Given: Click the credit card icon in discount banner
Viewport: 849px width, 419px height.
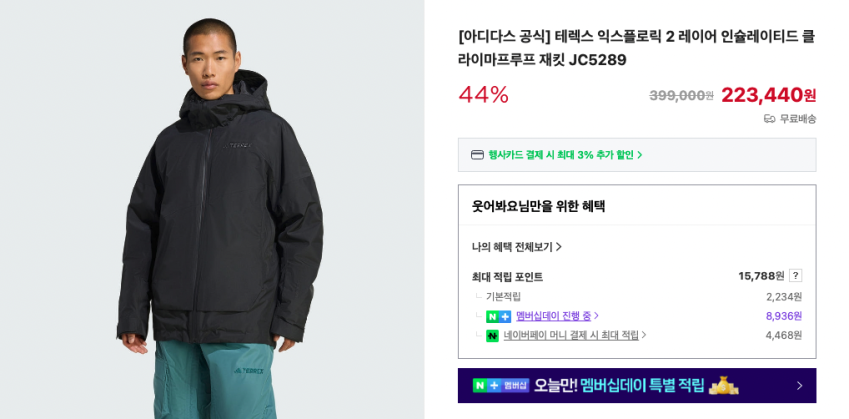Looking at the screenshot, I should pyautogui.click(x=477, y=155).
